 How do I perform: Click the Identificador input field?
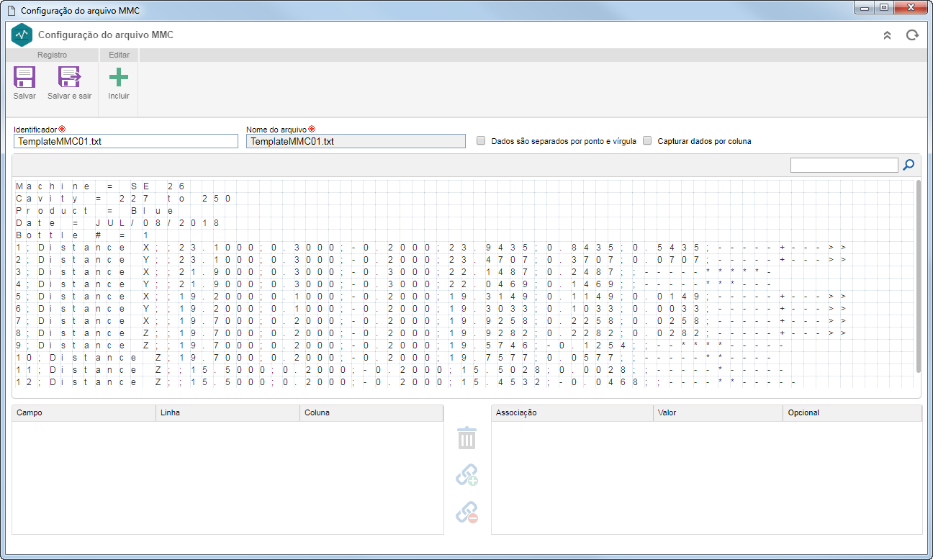[126, 141]
